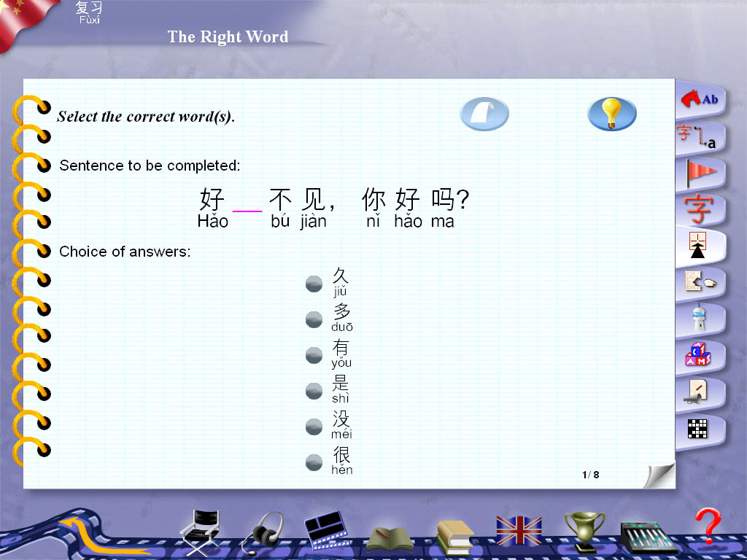
Task: Click the blue page-turn oval button
Action: point(484,114)
